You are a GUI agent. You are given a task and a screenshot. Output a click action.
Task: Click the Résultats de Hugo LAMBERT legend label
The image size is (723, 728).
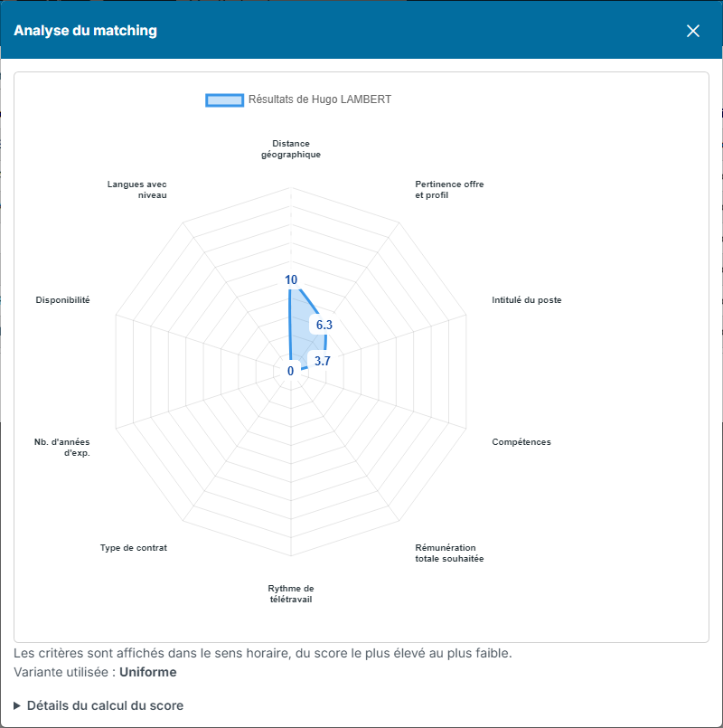320,99
